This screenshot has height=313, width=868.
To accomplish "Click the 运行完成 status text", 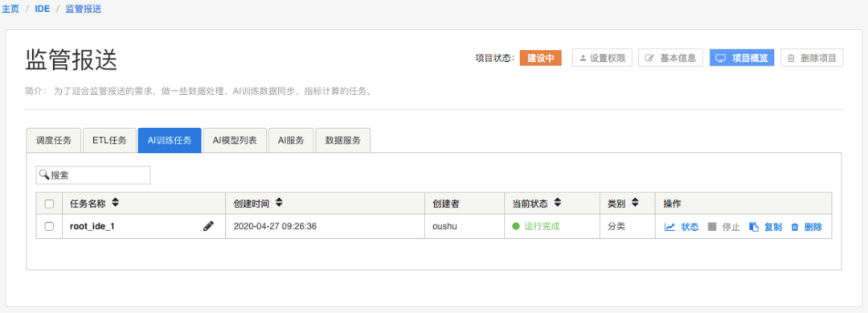I will coord(542,227).
